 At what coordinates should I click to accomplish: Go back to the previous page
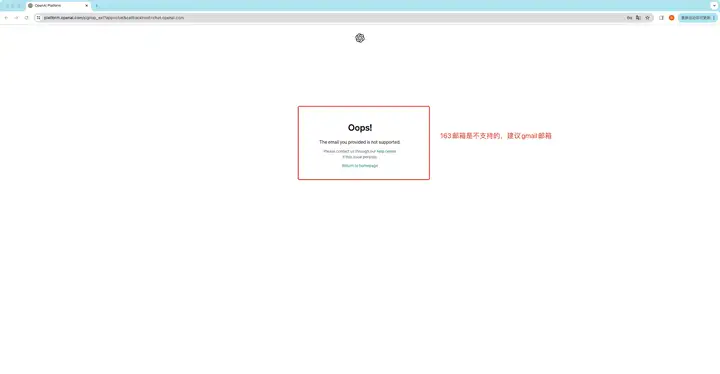(x=6, y=18)
